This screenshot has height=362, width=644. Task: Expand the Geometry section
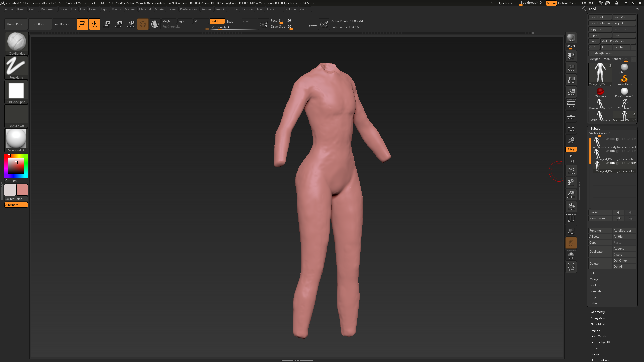pyautogui.click(x=597, y=312)
